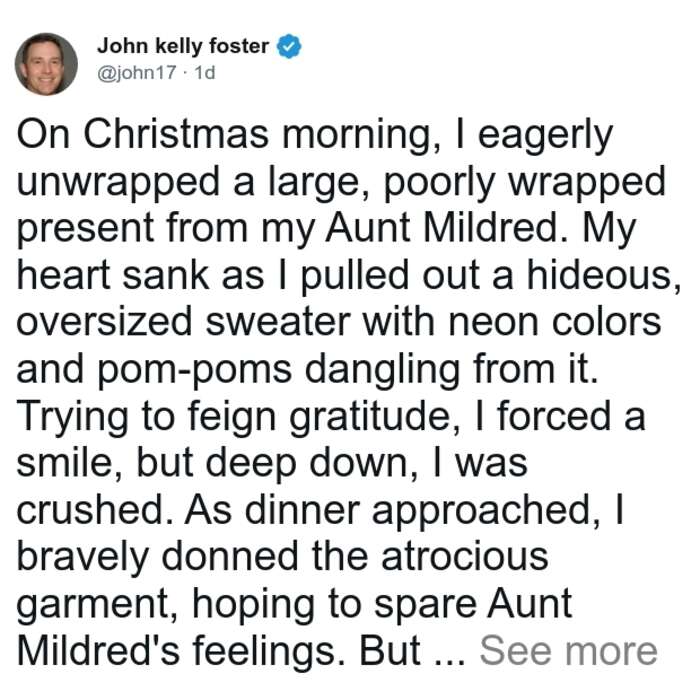The width and height of the screenshot is (700, 700).
Task: Click the words 'bravely donned'
Action: coord(158,558)
